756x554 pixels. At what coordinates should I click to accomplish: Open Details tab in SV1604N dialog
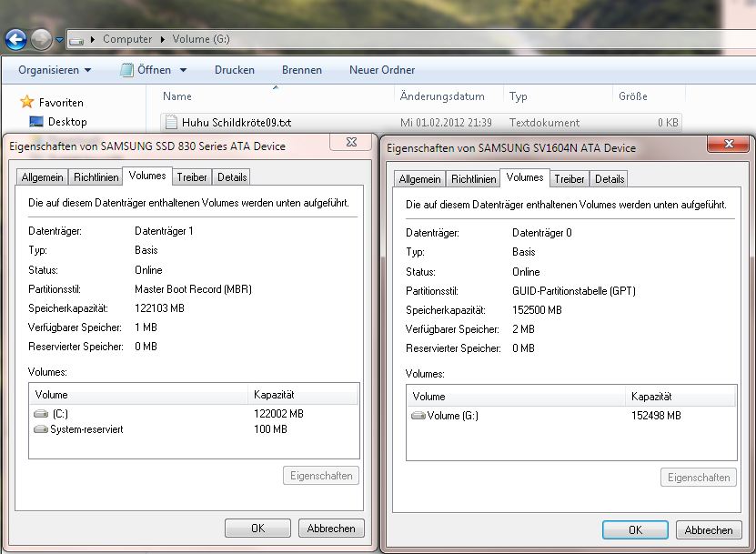(610, 179)
